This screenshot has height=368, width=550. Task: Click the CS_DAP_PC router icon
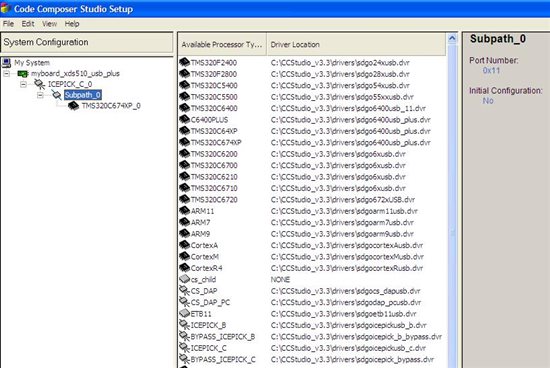click(185, 302)
